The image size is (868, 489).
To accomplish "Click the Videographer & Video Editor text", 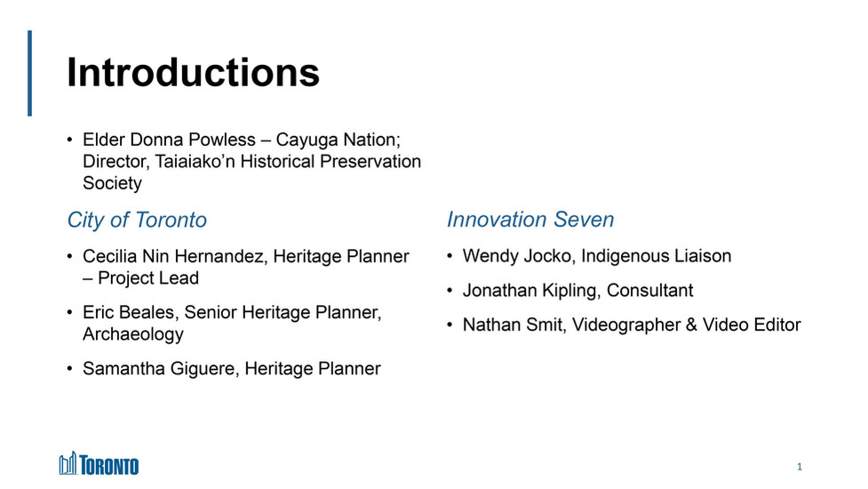I will point(686,325).
